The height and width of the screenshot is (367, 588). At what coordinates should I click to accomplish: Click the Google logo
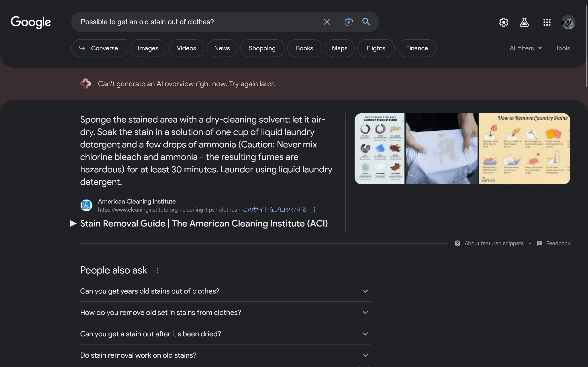[x=31, y=22]
